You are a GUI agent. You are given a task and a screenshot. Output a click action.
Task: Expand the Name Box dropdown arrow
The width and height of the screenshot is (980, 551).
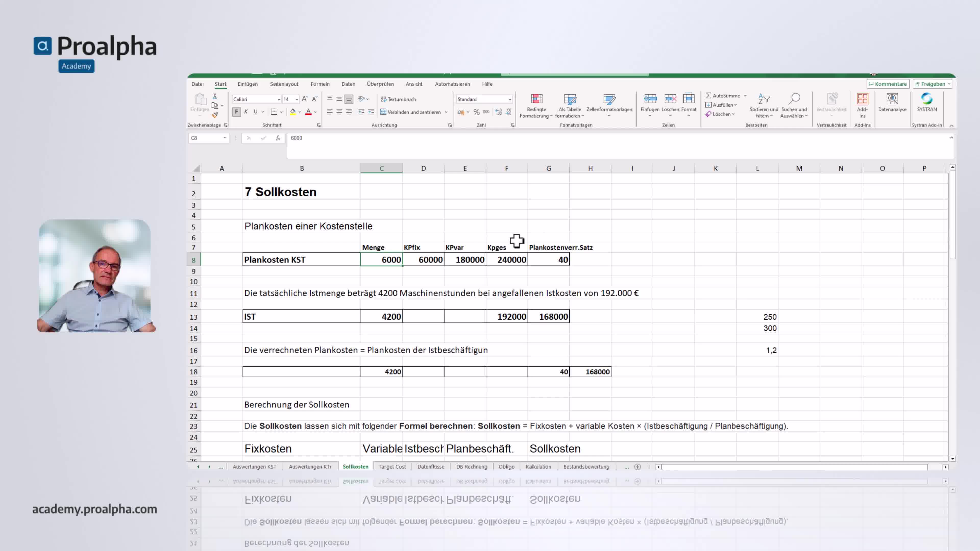225,138
